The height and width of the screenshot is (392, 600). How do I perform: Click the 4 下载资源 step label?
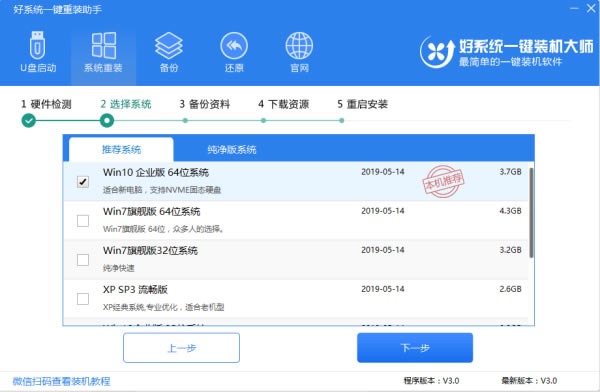[x=284, y=104]
